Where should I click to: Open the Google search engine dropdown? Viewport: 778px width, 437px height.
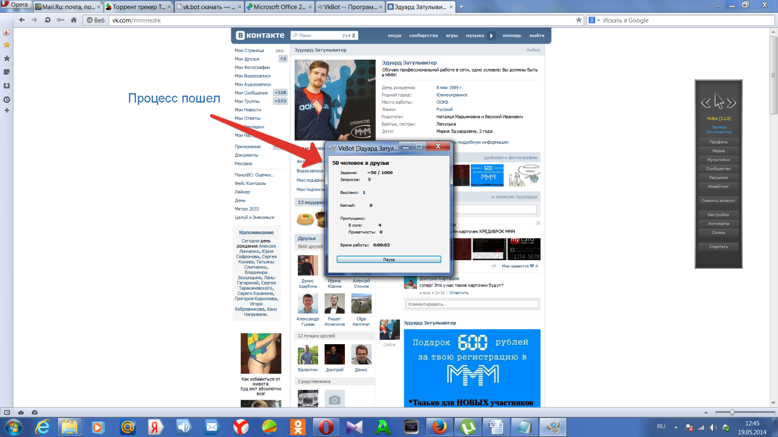tap(594, 20)
